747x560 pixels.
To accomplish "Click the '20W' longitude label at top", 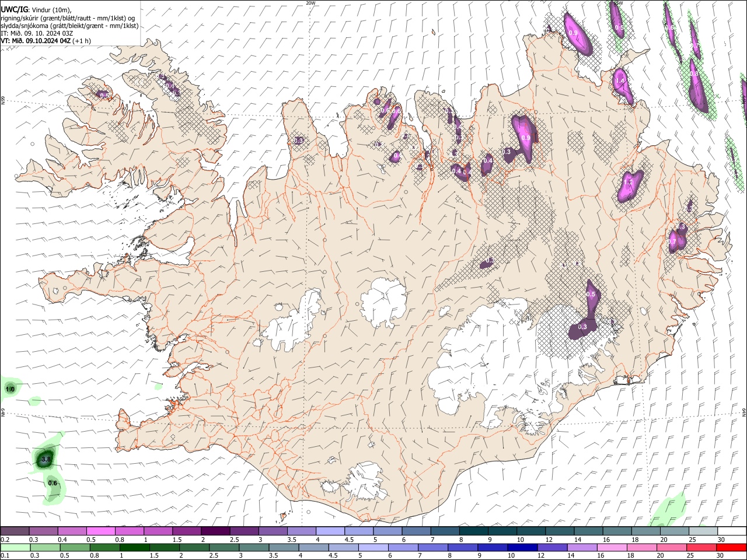I will coord(311,3).
